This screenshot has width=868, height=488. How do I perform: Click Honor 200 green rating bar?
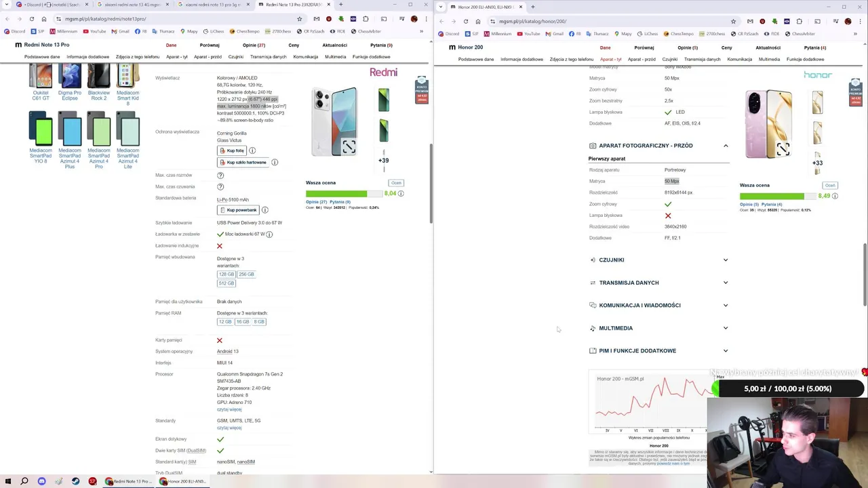[778, 197]
